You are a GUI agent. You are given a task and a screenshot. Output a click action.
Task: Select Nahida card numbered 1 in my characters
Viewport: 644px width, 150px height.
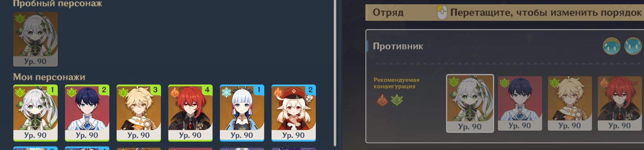click(x=35, y=113)
